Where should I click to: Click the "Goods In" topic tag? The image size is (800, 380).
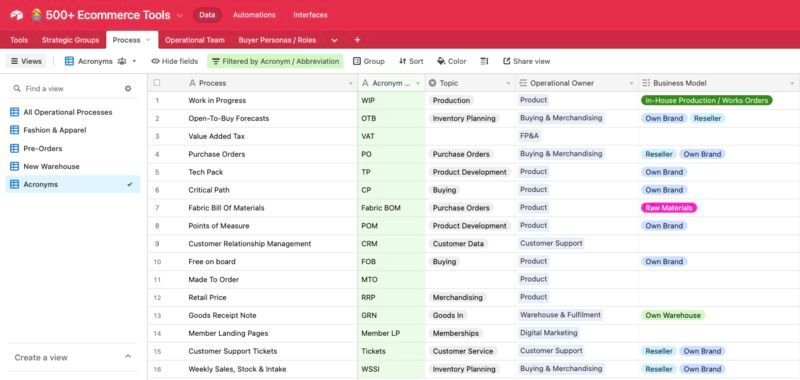coord(448,315)
